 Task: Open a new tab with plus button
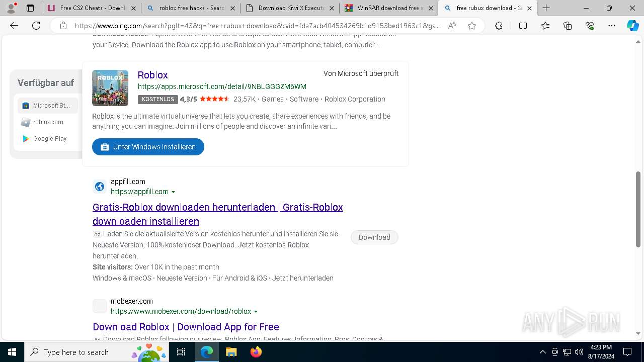(546, 8)
